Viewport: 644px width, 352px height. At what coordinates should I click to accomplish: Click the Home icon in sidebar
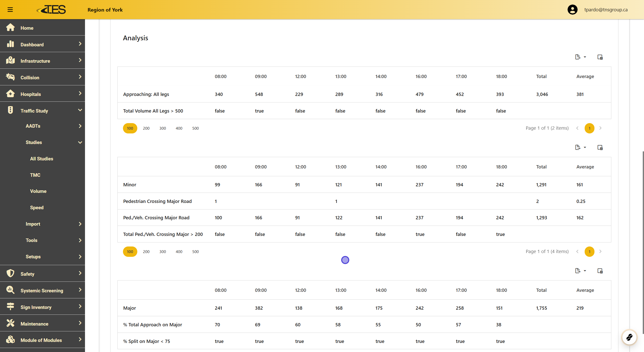pos(10,27)
